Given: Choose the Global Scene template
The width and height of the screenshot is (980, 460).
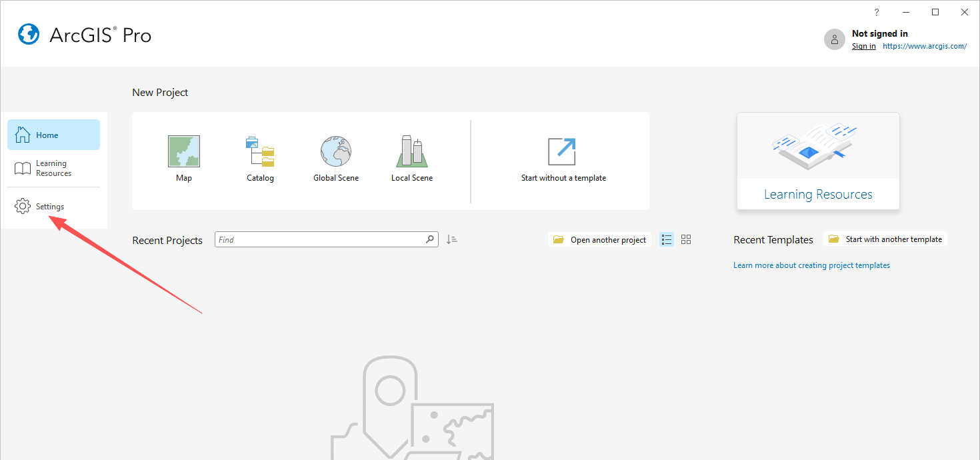Looking at the screenshot, I should 336,153.
